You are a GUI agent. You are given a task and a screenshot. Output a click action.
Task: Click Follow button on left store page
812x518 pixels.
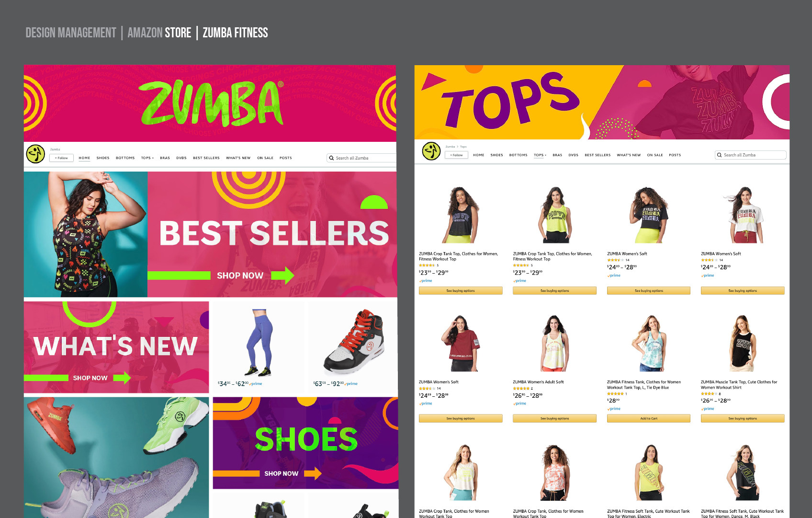(x=61, y=158)
